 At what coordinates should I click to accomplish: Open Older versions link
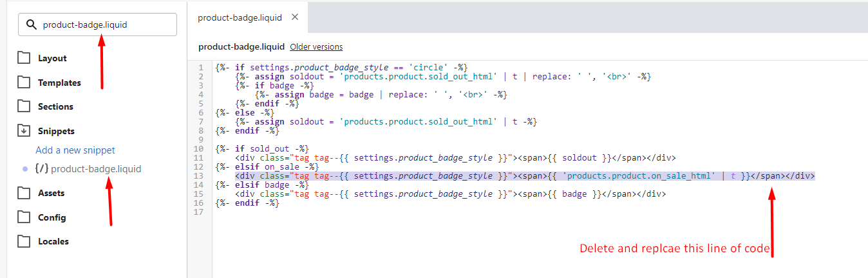pos(316,47)
